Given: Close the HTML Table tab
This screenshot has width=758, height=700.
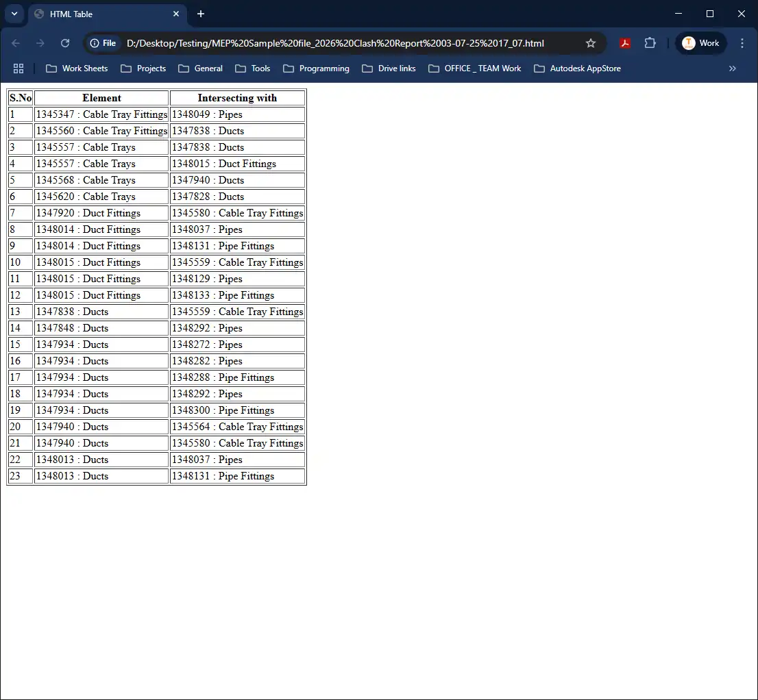Looking at the screenshot, I should 176,14.
